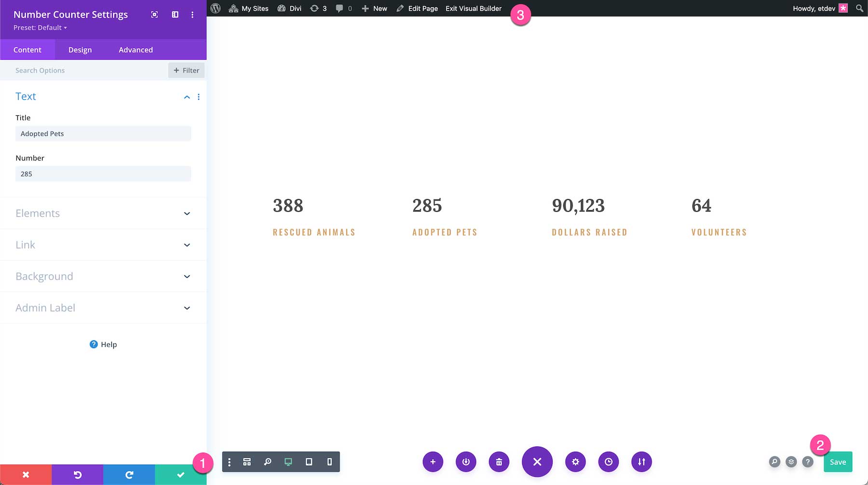Expand the Admin Label section

tap(103, 308)
